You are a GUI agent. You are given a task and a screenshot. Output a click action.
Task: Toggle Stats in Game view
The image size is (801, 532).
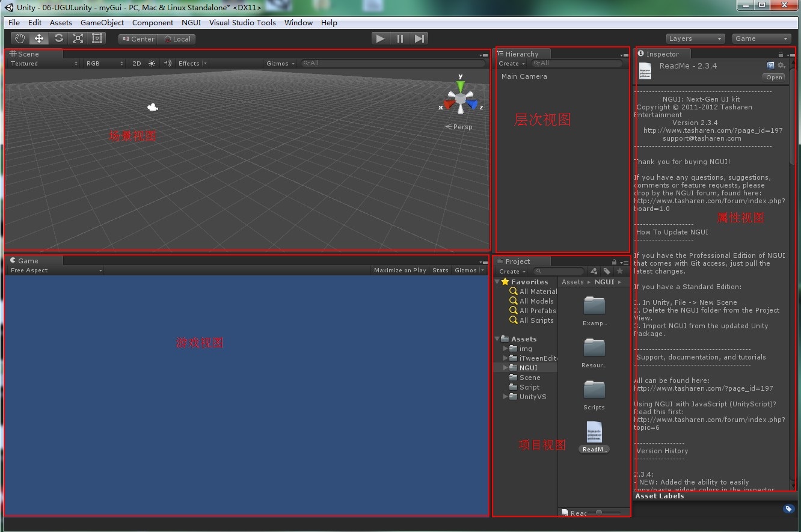coord(440,271)
